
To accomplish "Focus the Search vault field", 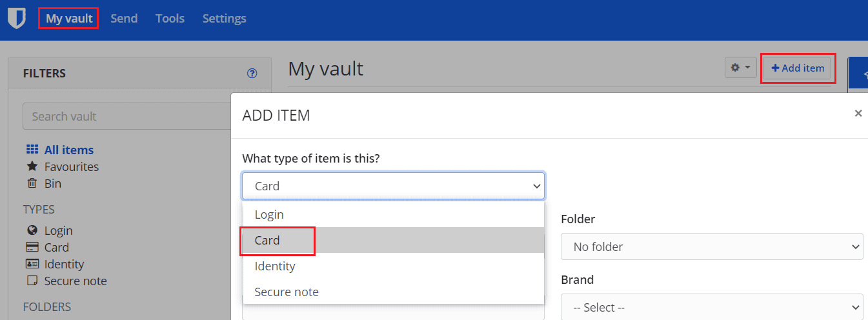I will pos(126,116).
